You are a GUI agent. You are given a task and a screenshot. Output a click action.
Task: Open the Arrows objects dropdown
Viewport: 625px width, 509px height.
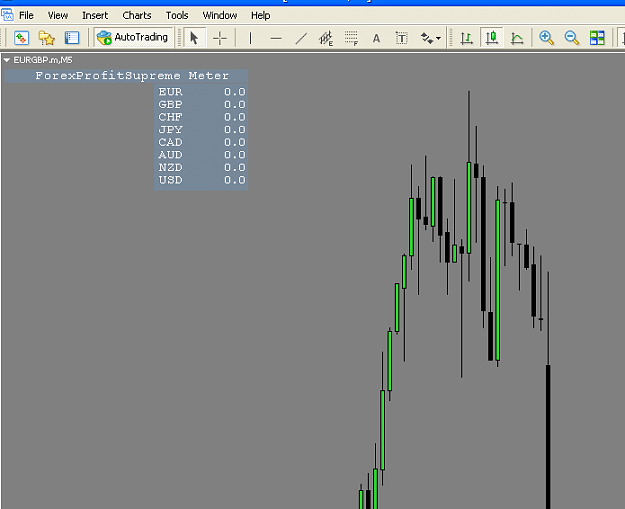point(430,38)
